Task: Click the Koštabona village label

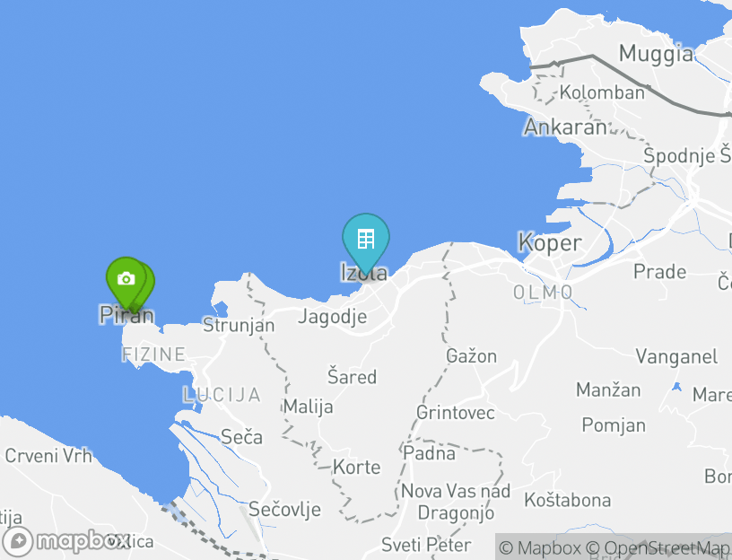Action: coord(568,500)
